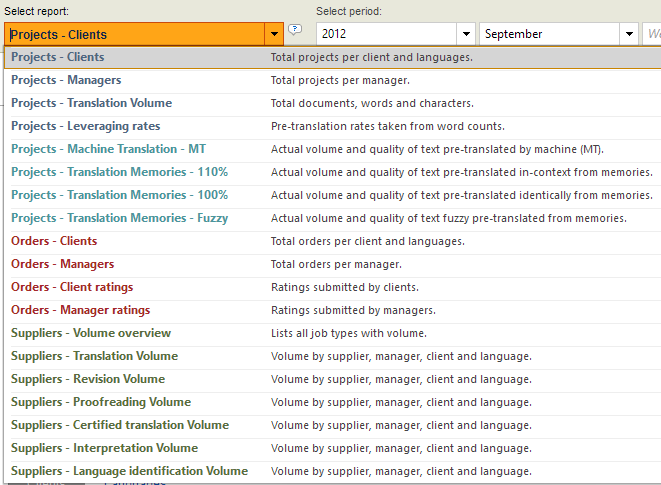Open Orders - Clients report
Screen dimensions: 661x485
54,241
